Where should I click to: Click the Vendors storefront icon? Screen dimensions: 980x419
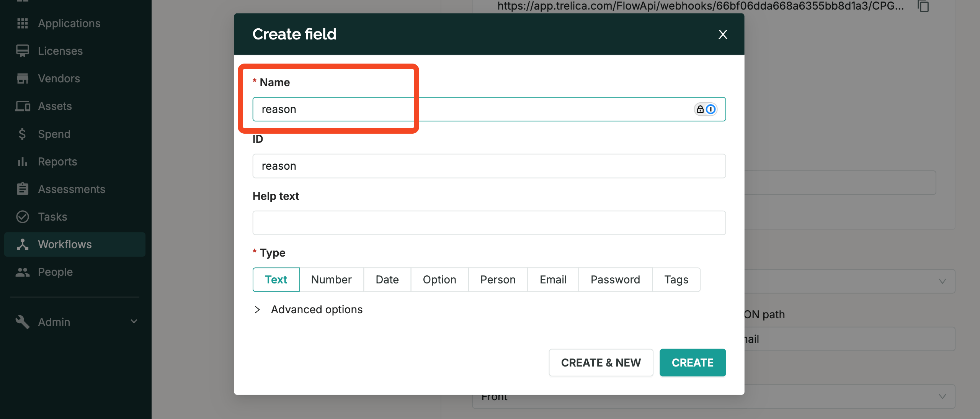[x=23, y=79]
